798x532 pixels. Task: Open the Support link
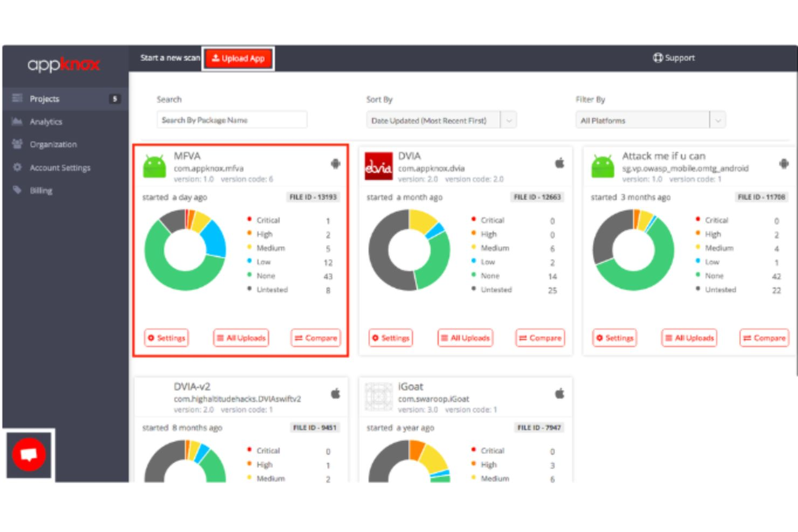(x=673, y=58)
